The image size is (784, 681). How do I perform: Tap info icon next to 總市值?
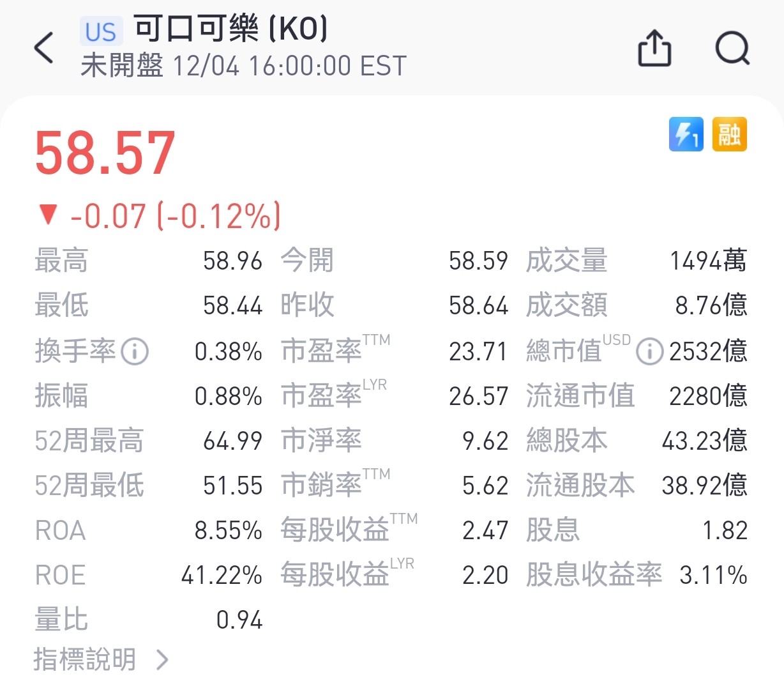tap(649, 351)
